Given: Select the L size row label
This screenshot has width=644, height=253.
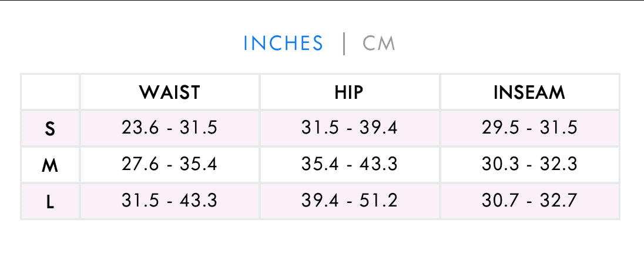Looking at the screenshot, I should point(50,202).
